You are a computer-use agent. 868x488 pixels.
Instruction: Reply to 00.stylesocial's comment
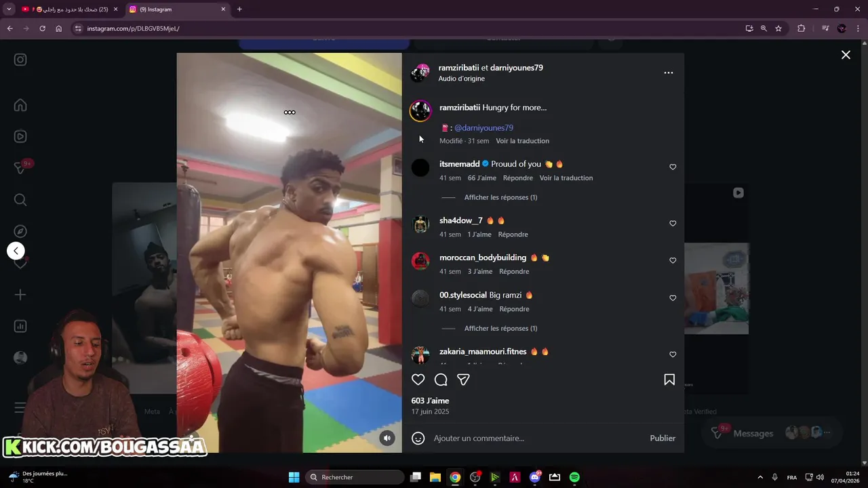(x=514, y=309)
